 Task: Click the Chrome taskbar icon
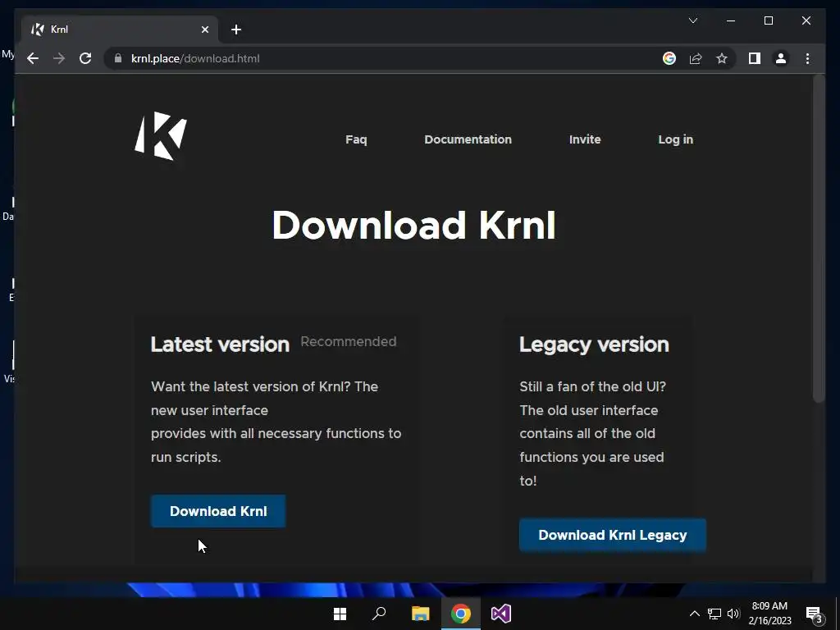[x=461, y=614]
